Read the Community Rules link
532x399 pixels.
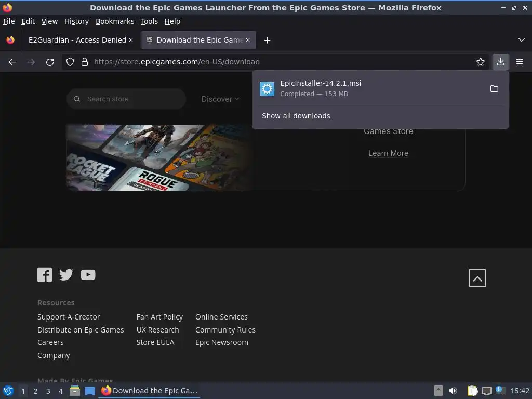225,330
